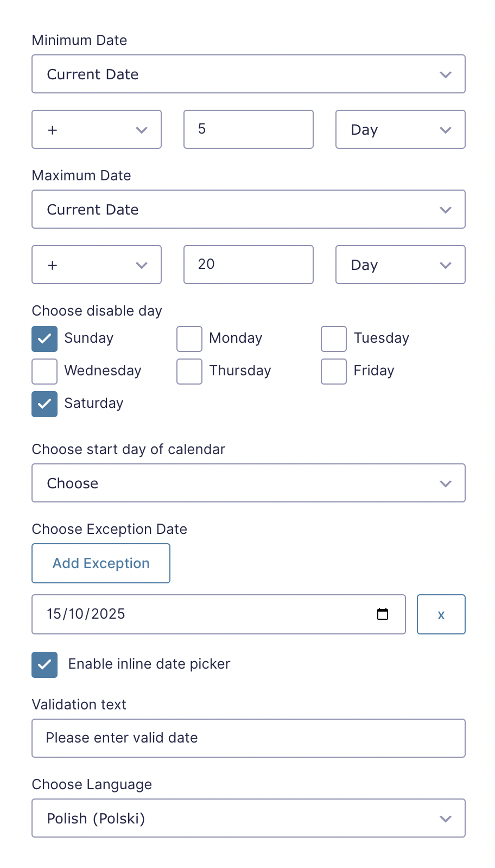Disable the inline date picker checkbox
This screenshot has width=495, height=868.
[45, 665]
